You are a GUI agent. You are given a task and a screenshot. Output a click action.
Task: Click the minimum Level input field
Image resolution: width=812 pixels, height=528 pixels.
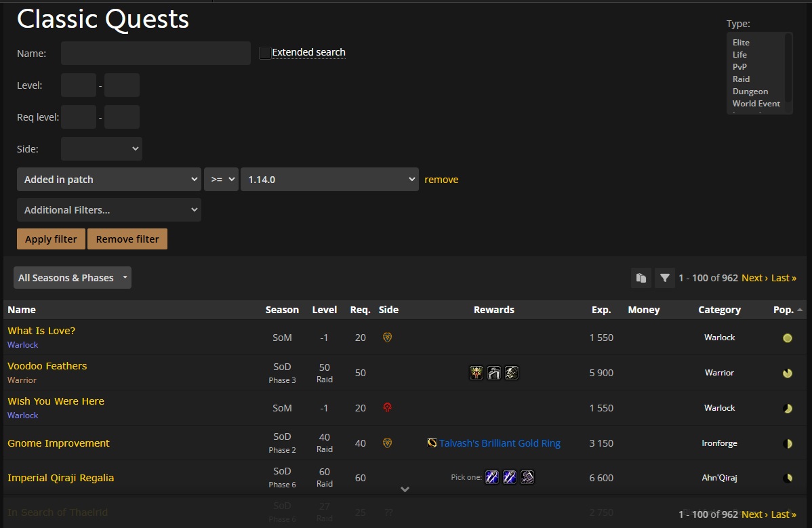click(x=79, y=85)
